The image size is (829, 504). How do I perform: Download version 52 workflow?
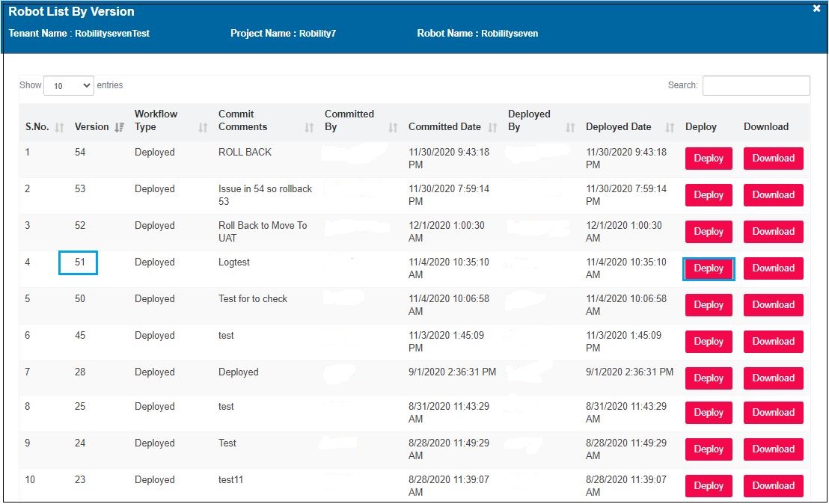coord(773,232)
